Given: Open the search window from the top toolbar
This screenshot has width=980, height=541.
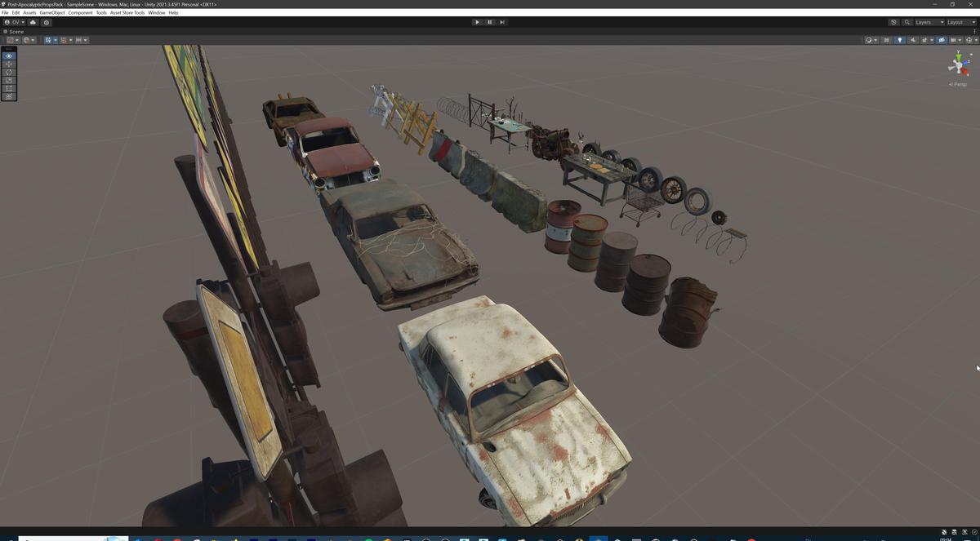Looking at the screenshot, I should coord(907,22).
